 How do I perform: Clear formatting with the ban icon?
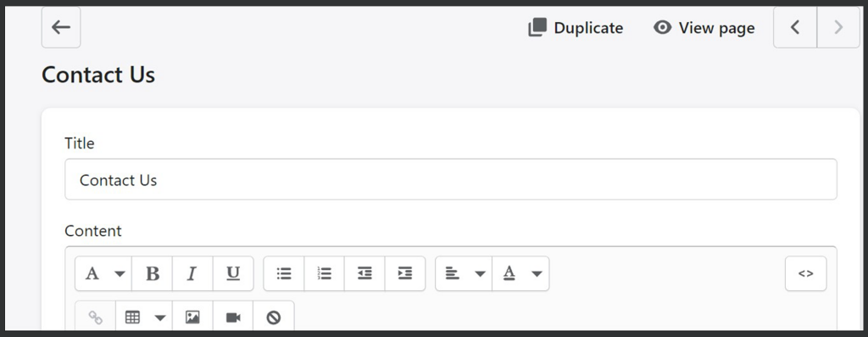(x=274, y=317)
